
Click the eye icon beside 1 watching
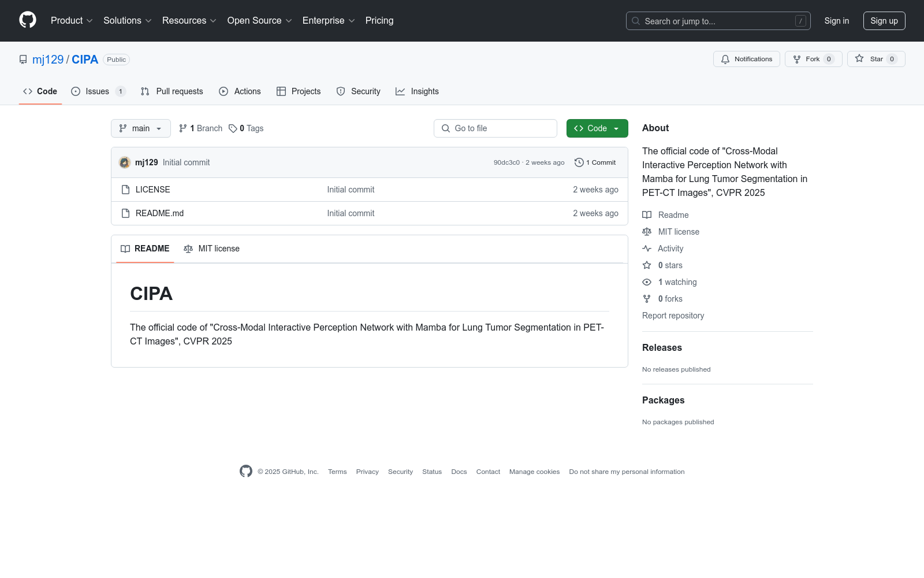point(647,282)
